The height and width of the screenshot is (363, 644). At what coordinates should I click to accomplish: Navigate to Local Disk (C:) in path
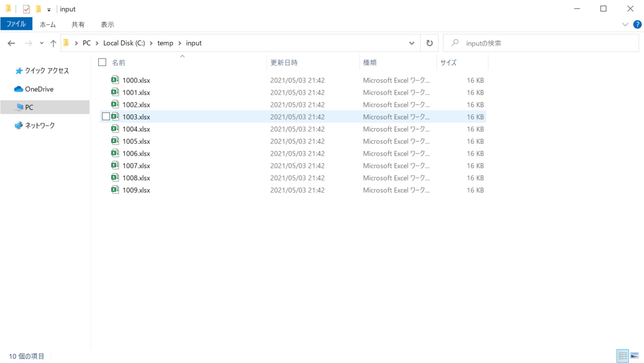tap(124, 43)
